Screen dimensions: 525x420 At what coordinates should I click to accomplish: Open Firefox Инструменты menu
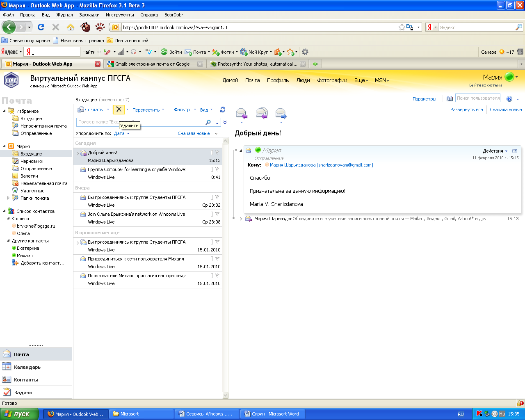120,15
